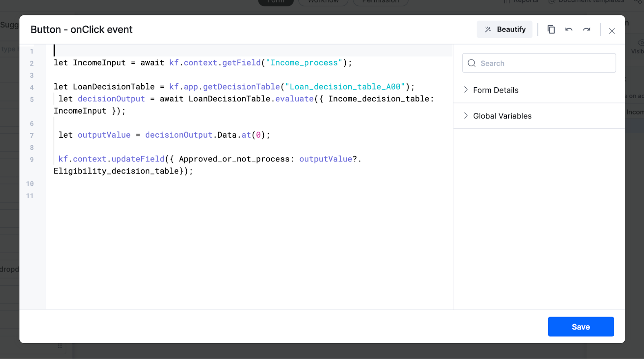Focus the Search input field

[539, 63]
